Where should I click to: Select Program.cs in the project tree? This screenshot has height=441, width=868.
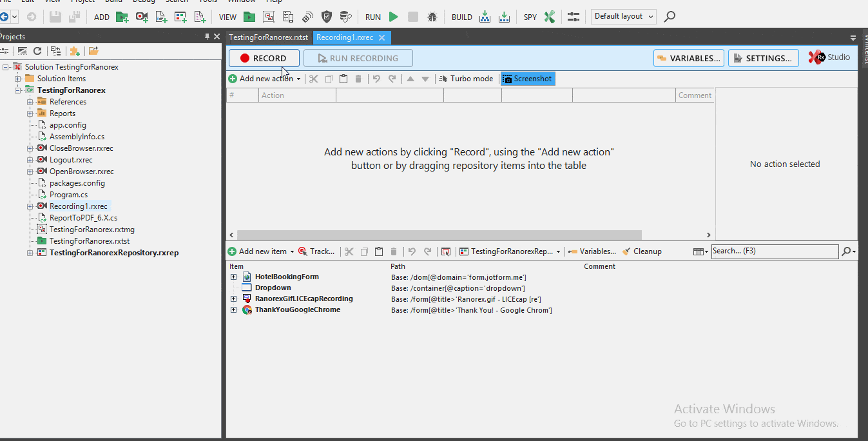[68, 195]
